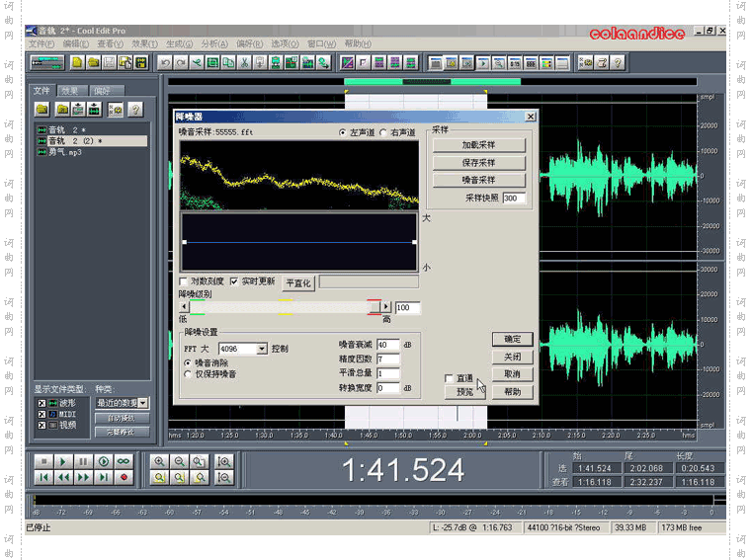The width and height of the screenshot is (751, 560).
Task: Click the Zoom in vertically icon
Action: [223, 461]
